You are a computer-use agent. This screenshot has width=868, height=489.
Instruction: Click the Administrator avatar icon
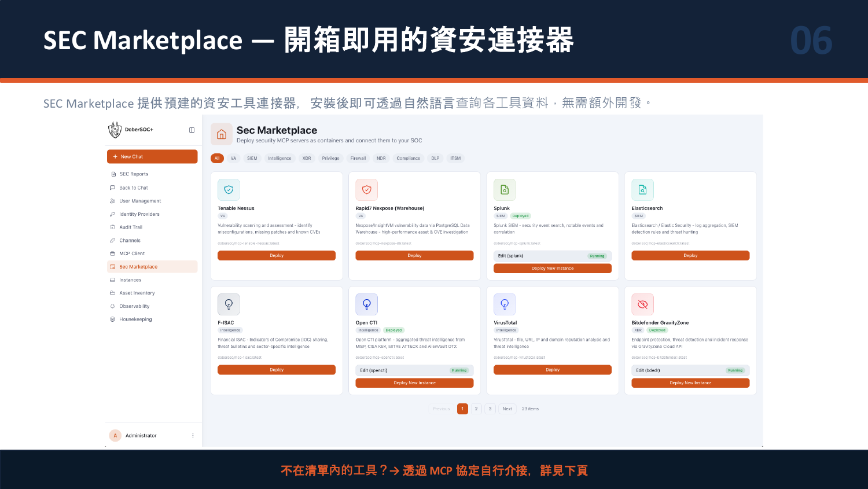pos(115,436)
